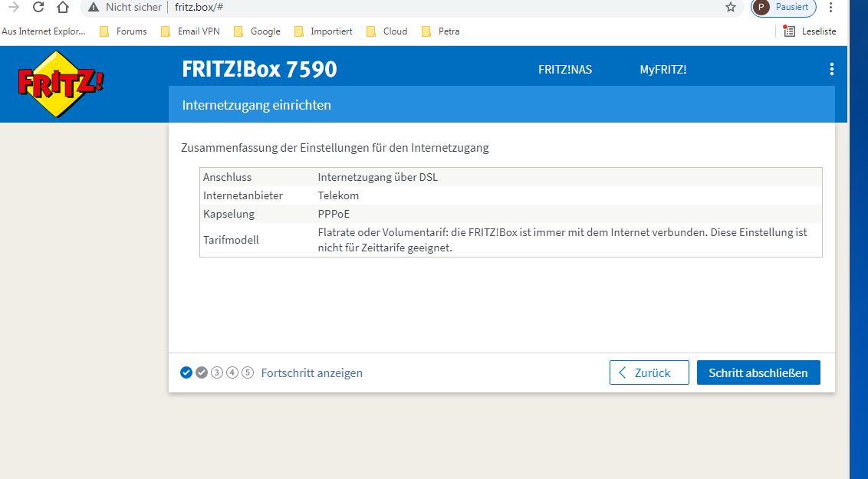
Task: Click 'Fortschritt anzeigen' link
Action: pos(311,372)
